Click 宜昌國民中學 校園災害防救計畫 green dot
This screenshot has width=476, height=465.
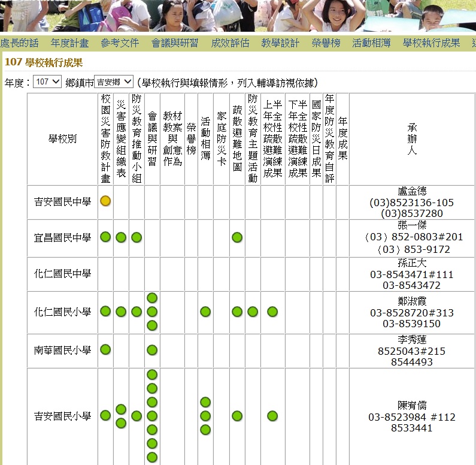point(105,237)
